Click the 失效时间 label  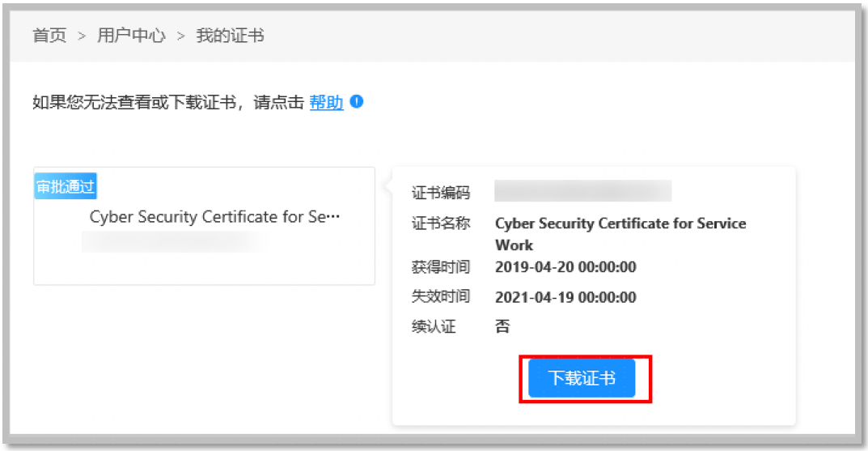coord(440,296)
